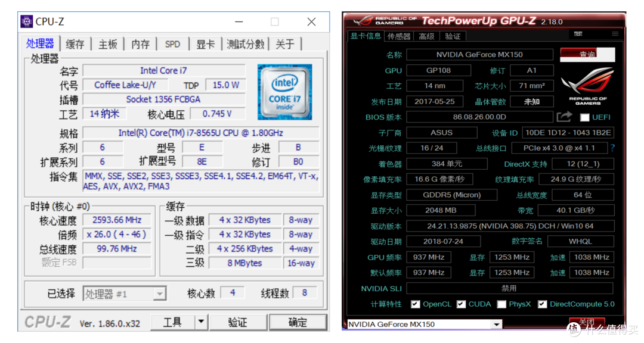This screenshot has height=343, width=644.
Task: Open the GPU-Z hamburger menu icon
Action: 615,33
